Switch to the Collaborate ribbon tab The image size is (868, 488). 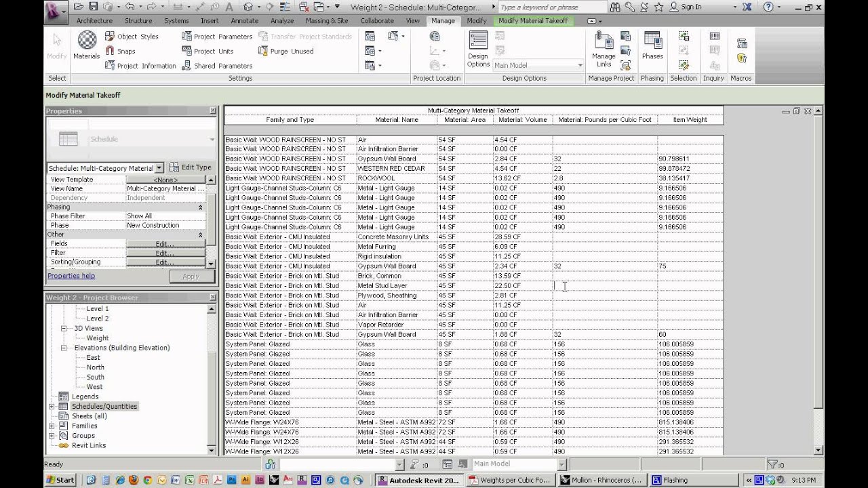coord(377,20)
